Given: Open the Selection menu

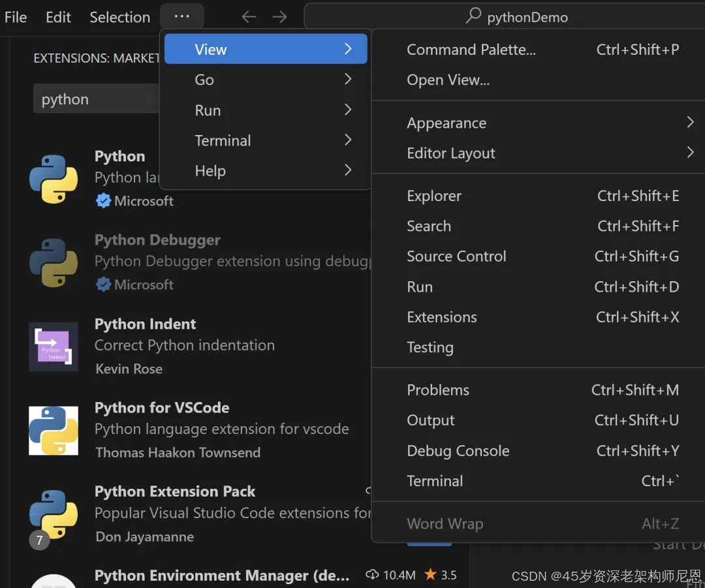Looking at the screenshot, I should pyautogui.click(x=119, y=17).
